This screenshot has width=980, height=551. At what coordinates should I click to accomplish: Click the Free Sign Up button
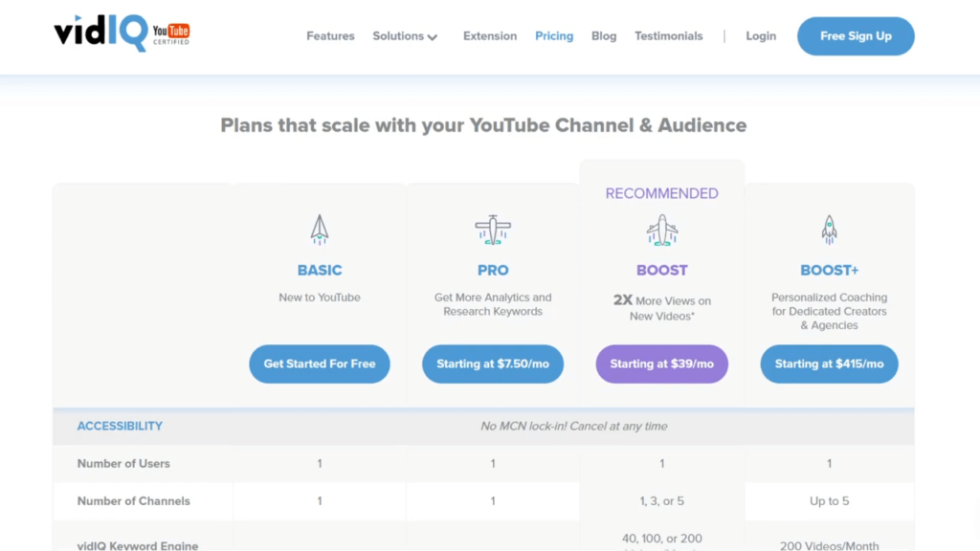coord(856,36)
